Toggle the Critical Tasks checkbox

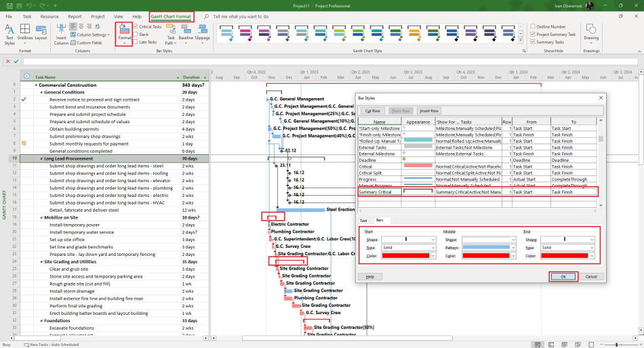tap(136, 26)
